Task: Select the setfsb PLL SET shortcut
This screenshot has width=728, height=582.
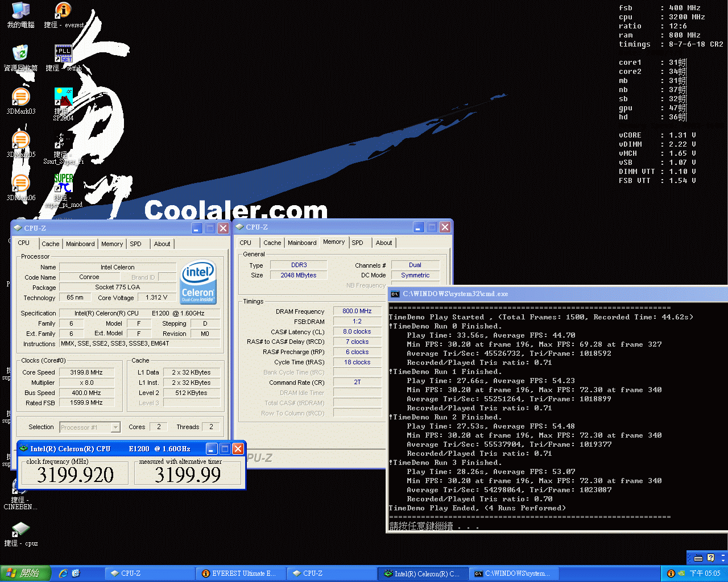Action: coord(63,55)
